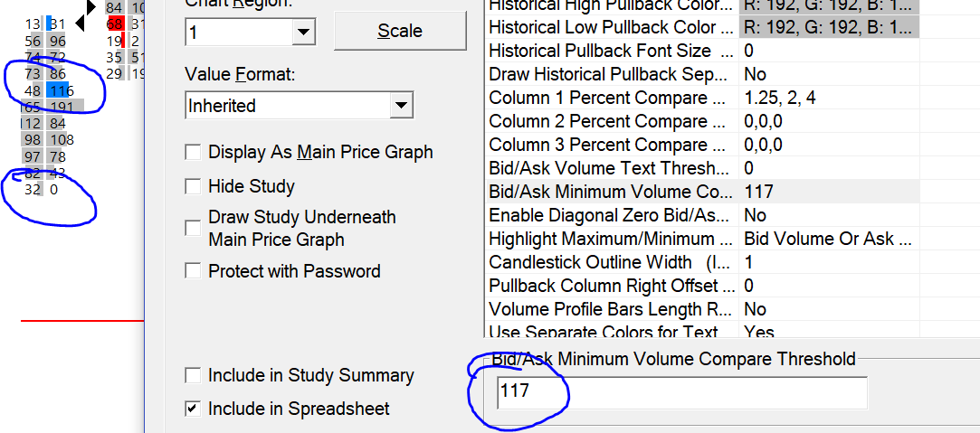
Task: Click the minimum volume threshold input field
Action: (x=679, y=392)
